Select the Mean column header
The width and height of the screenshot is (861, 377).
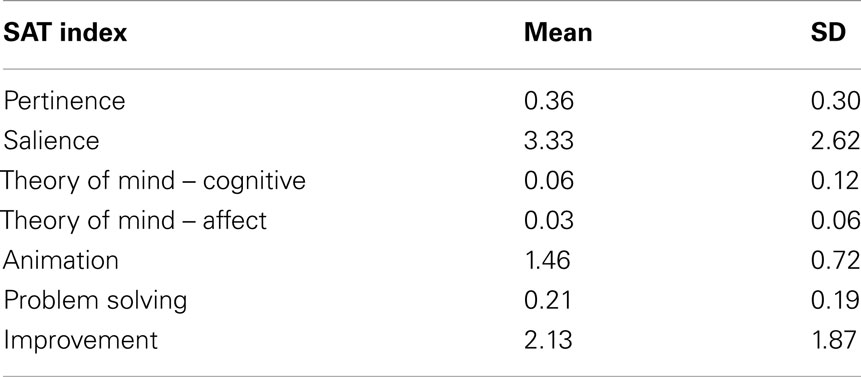pos(558,33)
